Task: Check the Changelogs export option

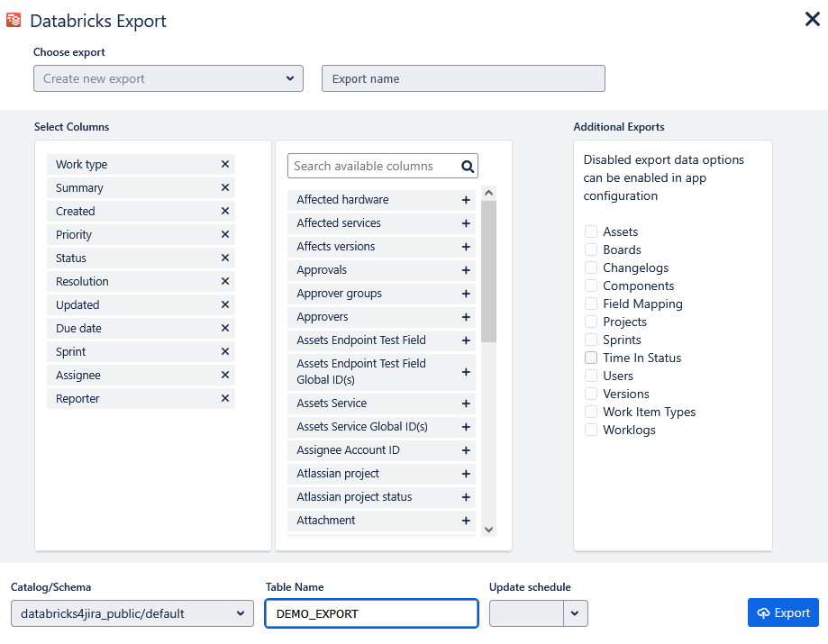Action: pos(591,268)
